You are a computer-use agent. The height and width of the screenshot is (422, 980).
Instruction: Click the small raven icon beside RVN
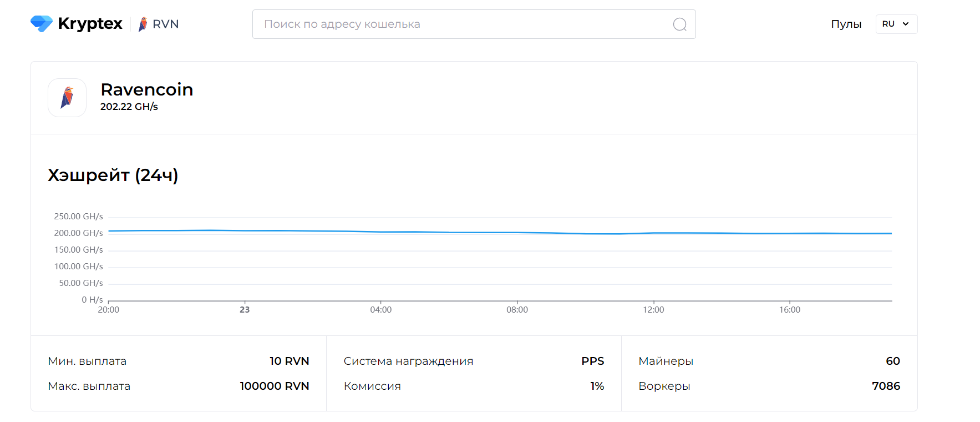click(143, 24)
